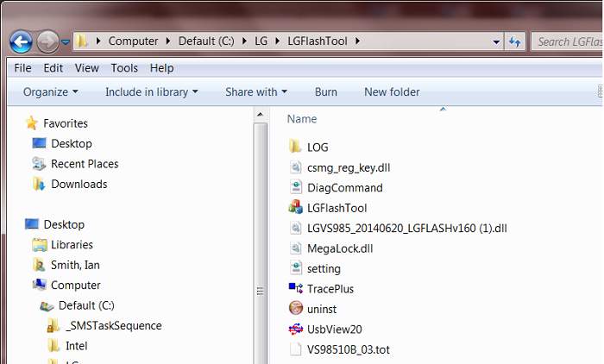Select the _SMSTaskSequence label
Image resolution: width=604 pixels, height=364 pixels.
coord(113,326)
